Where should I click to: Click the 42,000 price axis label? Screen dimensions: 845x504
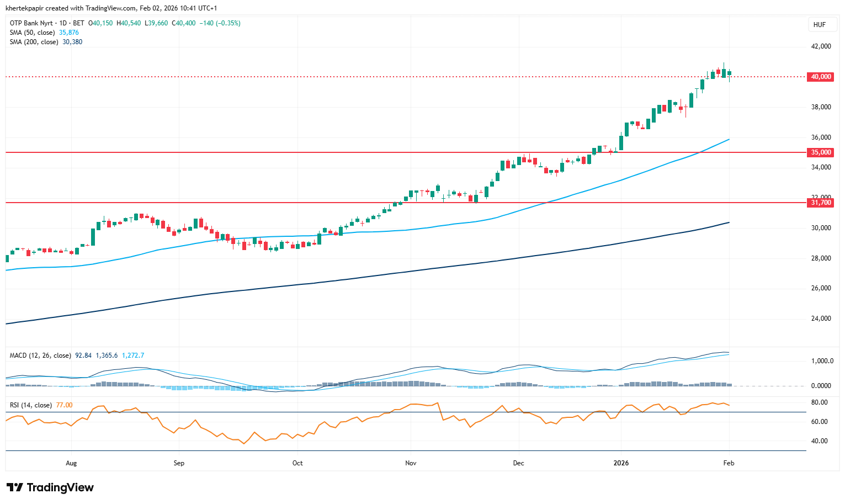click(821, 46)
